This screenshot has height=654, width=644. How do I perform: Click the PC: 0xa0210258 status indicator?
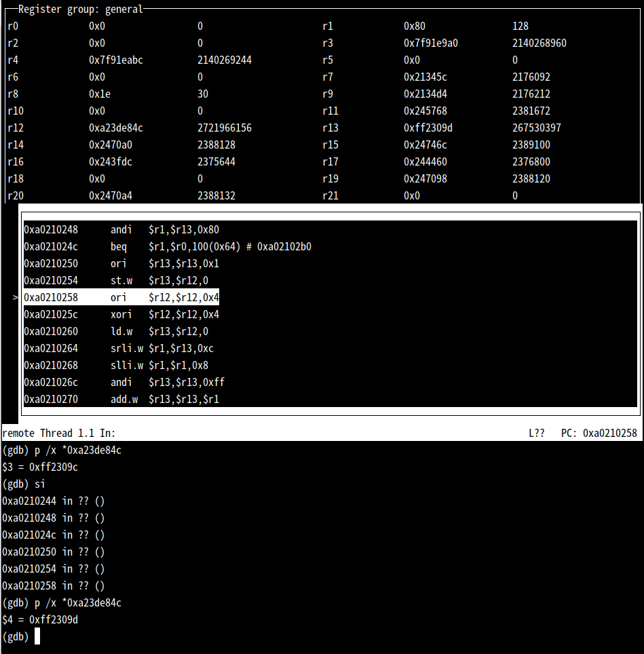tap(599, 433)
